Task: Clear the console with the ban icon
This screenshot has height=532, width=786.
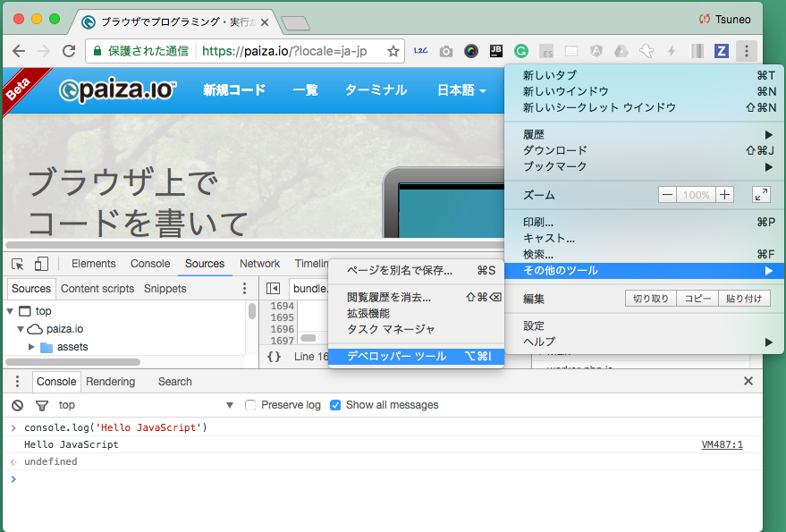Action: pyautogui.click(x=18, y=405)
